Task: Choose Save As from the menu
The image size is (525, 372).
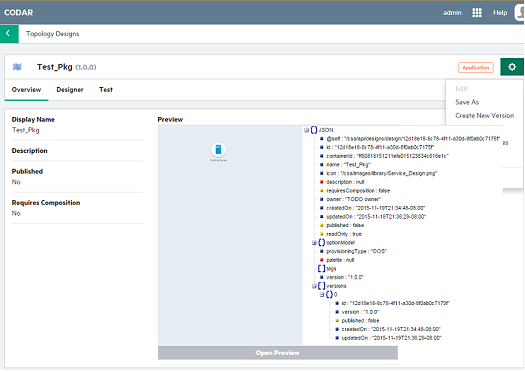Action: tap(467, 102)
